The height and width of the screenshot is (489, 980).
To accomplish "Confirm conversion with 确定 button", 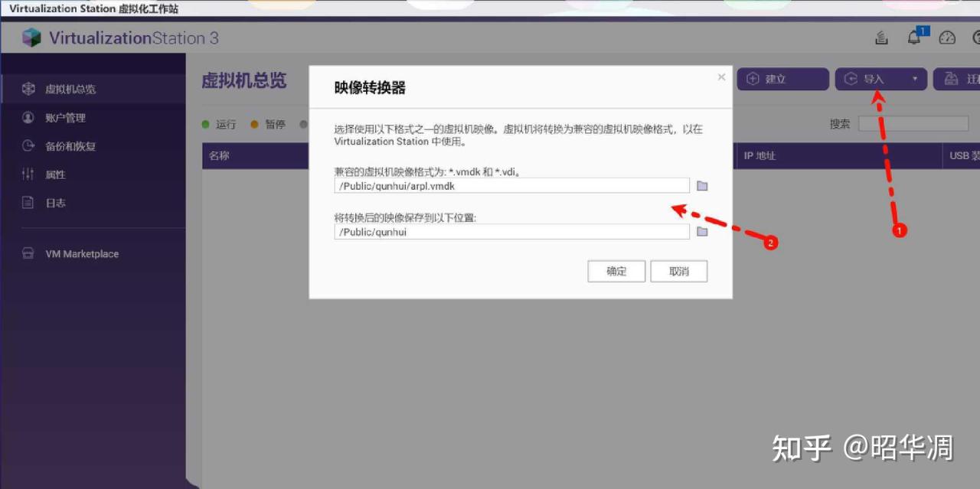I will 616,271.
